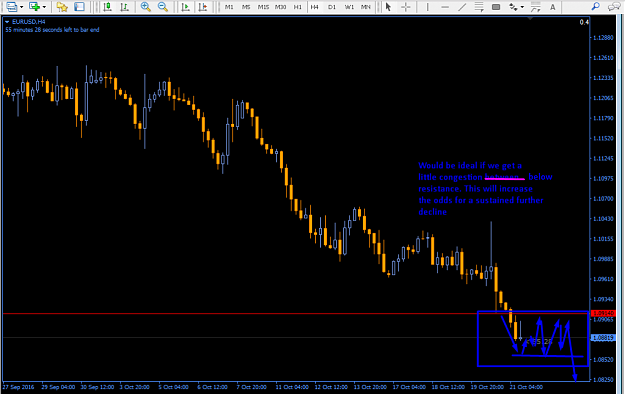
Task: Select the M15 timeframe
Action: point(263,7)
